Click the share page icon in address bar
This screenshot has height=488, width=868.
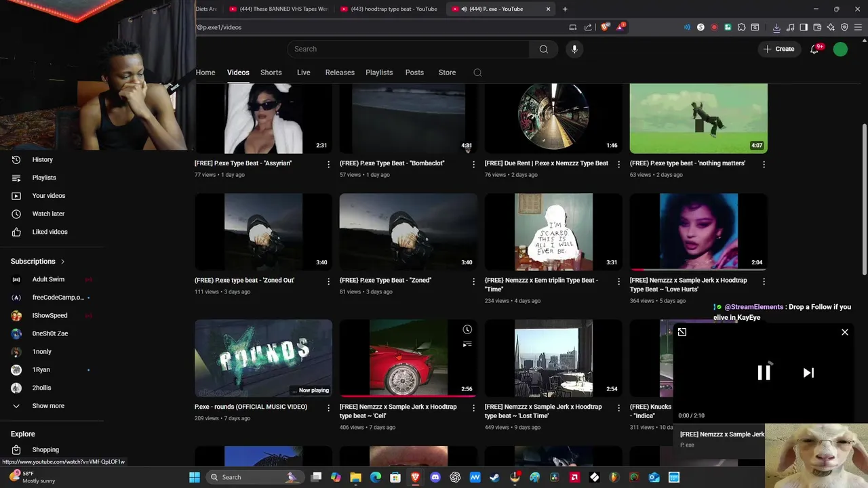(x=588, y=27)
